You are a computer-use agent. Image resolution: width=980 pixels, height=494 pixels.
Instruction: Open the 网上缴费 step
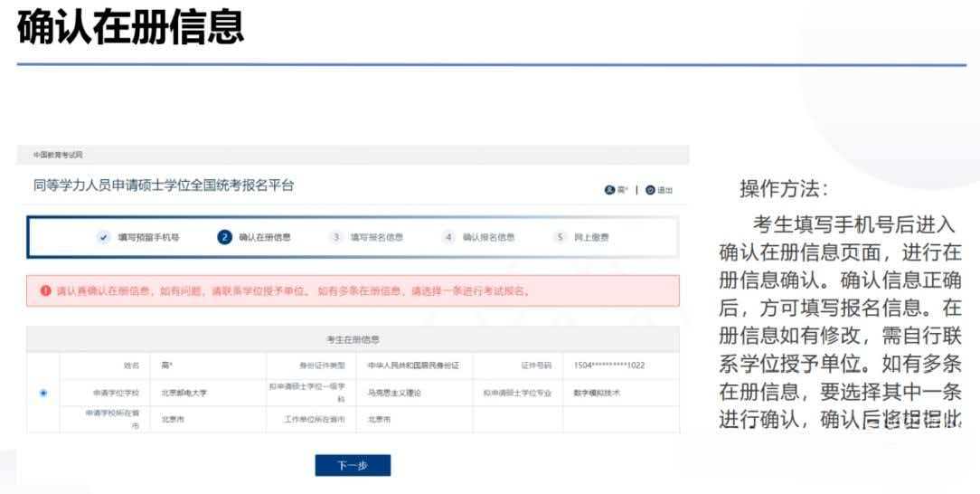591,238
